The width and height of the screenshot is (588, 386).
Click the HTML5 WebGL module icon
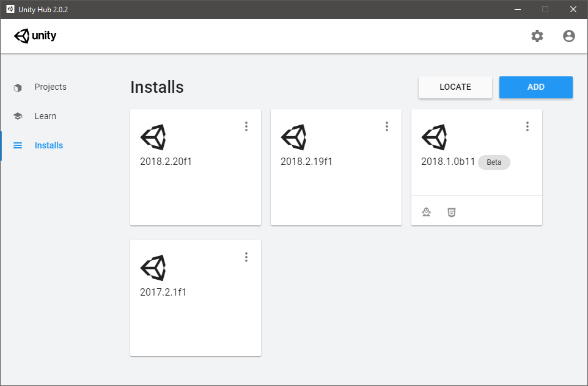click(x=451, y=212)
